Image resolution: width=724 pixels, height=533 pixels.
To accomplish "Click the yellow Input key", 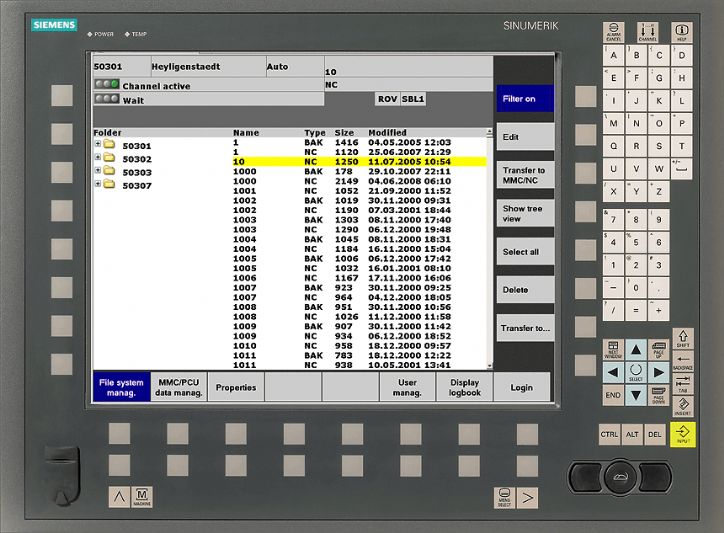I will (x=682, y=434).
